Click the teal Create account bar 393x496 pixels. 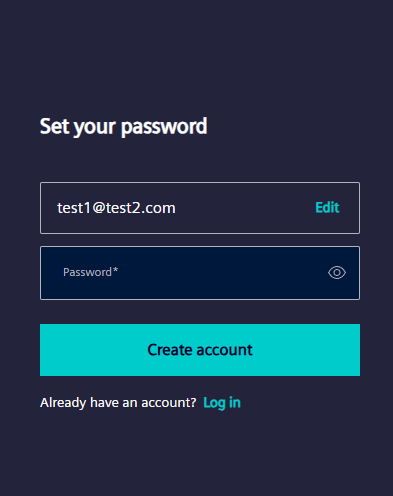click(200, 350)
